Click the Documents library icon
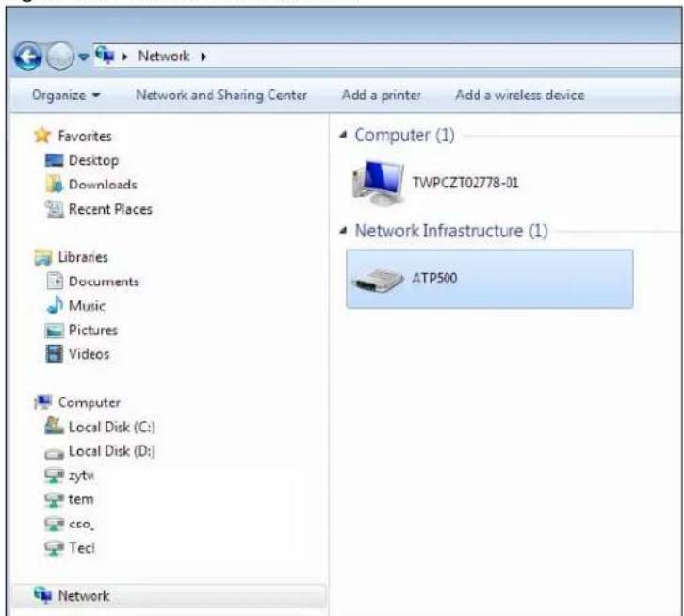Viewport: 684px width, 616px height. tap(55, 281)
